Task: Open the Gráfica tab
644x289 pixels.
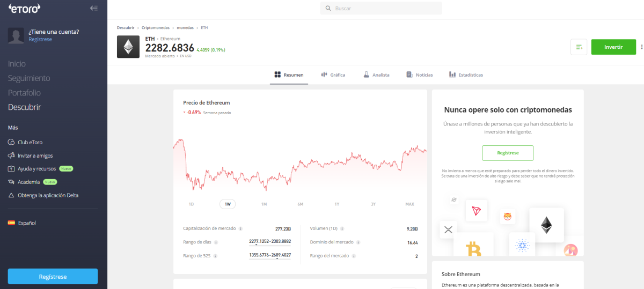Action: (333, 75)
